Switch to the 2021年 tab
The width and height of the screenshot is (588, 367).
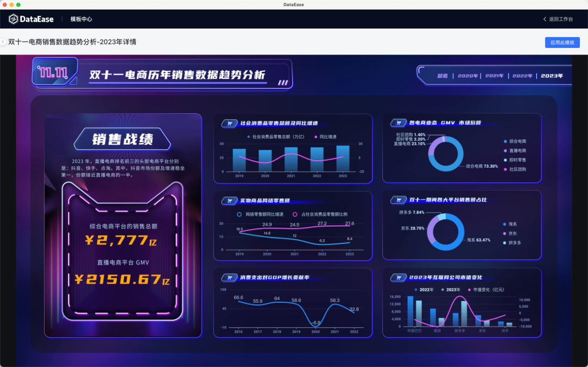tap(494, 76)
